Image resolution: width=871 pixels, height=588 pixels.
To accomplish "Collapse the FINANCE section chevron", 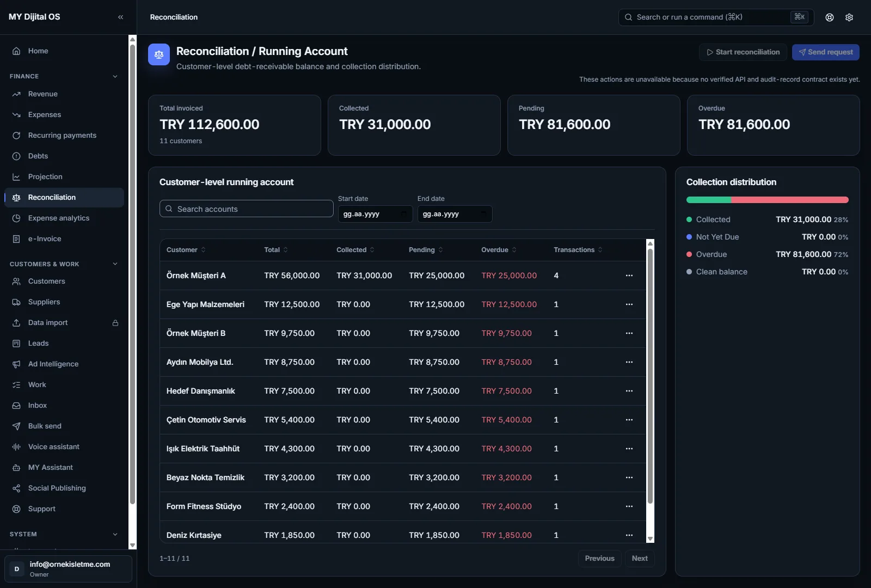I will pyautogui.click(x=115, y=76).
